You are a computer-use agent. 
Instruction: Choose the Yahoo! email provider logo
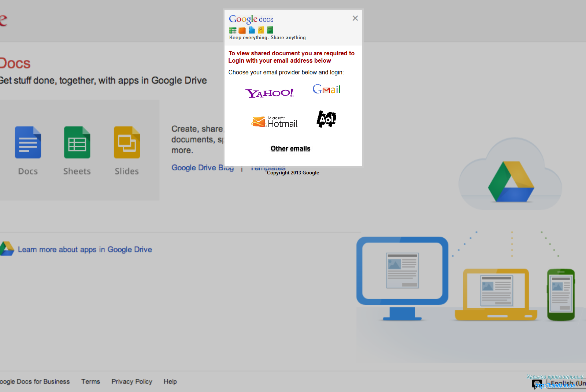click(270, 93)
